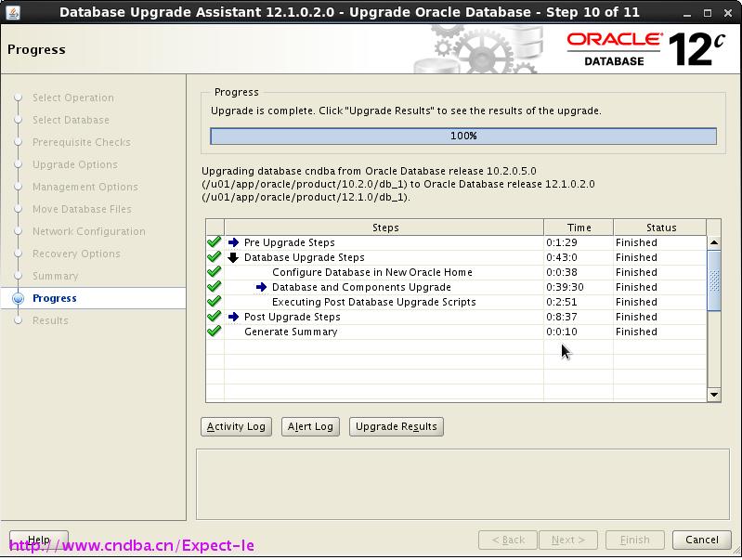Click time value 0:43:0

click(x=561, y=257)
